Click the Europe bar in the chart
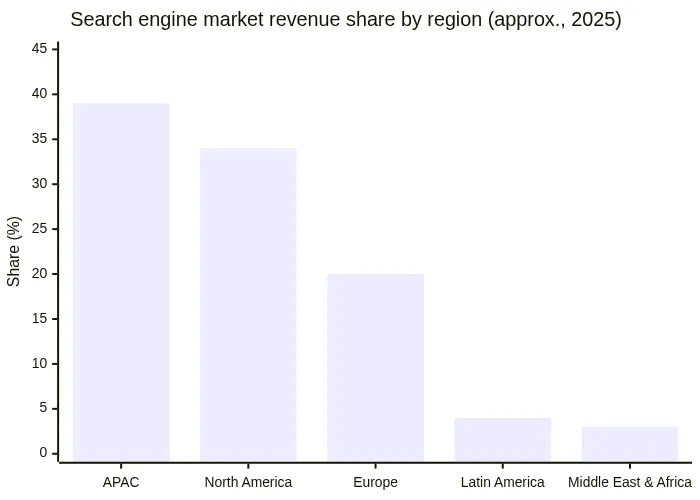Viewport: 700px width, 500px height. 375,368
